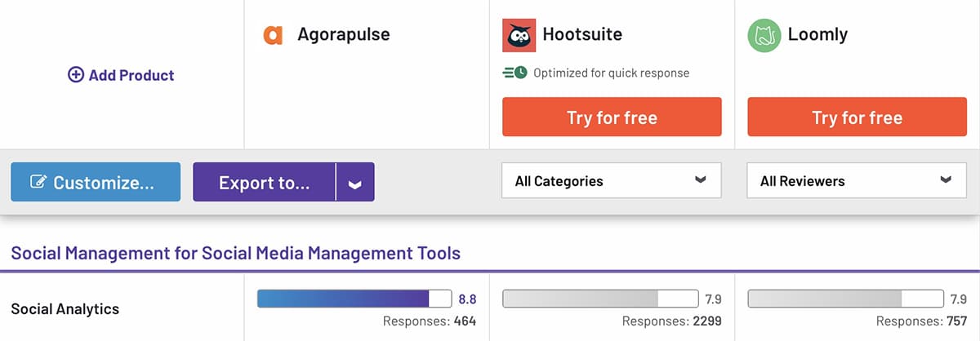Click Agorapulse Social Analytics rating bar

354,299
